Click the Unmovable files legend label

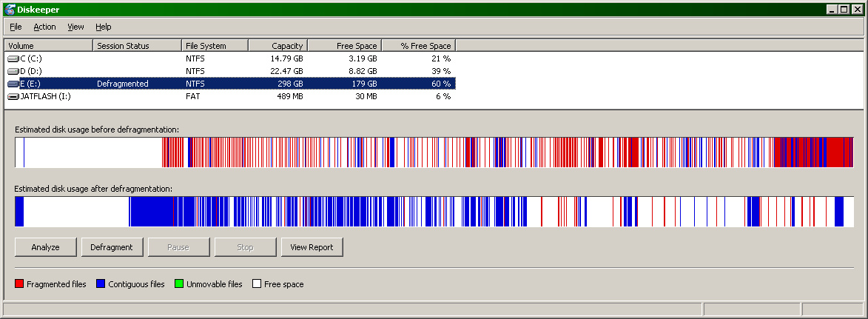[215, 284]
